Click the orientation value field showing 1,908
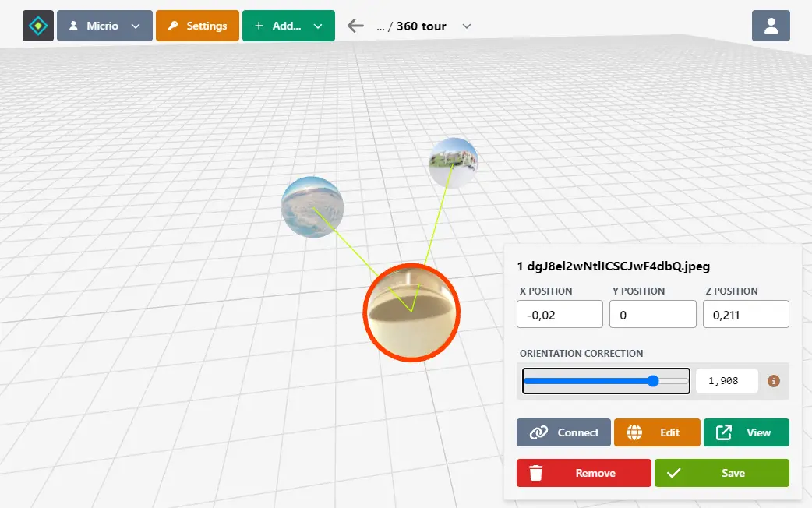812x508 pixels. 726,381
